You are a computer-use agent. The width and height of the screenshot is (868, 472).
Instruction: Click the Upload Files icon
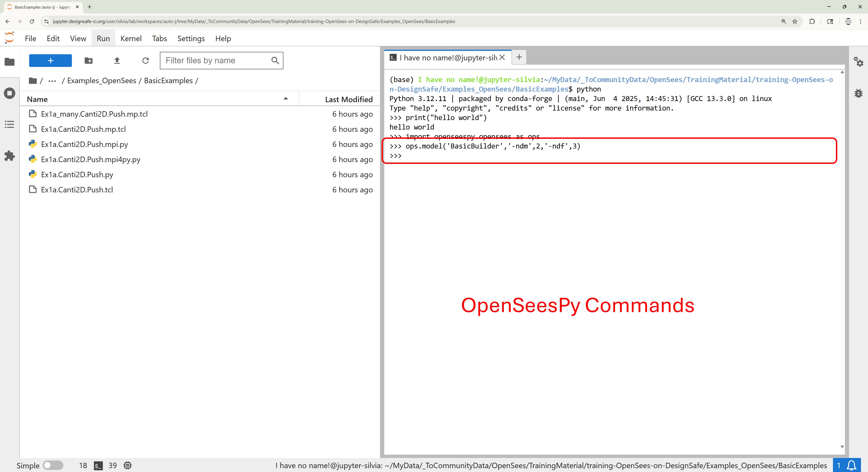(x=117, y=61)
